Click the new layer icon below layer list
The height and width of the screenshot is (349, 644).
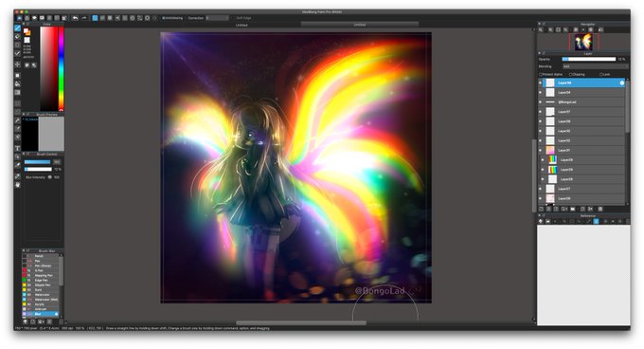(541, 209)
